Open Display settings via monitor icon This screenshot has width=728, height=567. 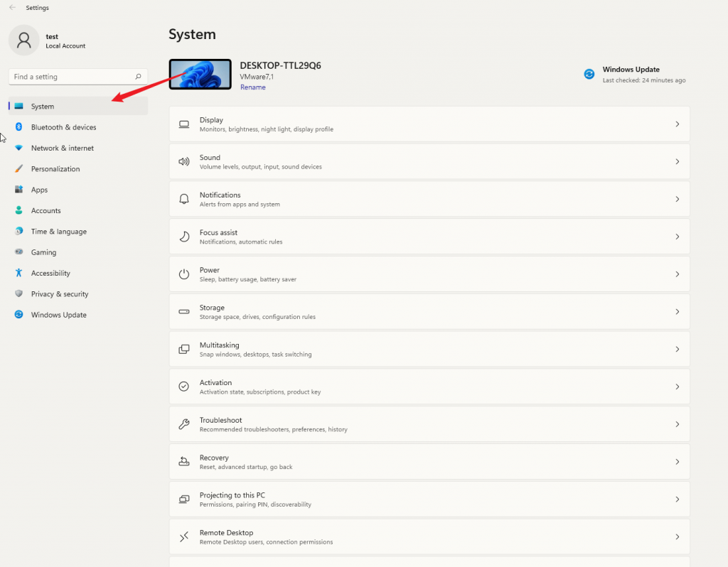click(183, 124)
